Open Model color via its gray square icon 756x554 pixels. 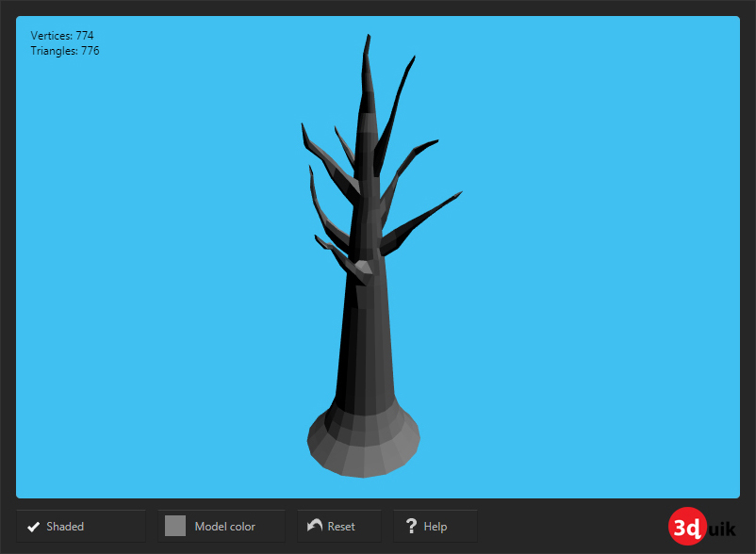coord(174,526)
